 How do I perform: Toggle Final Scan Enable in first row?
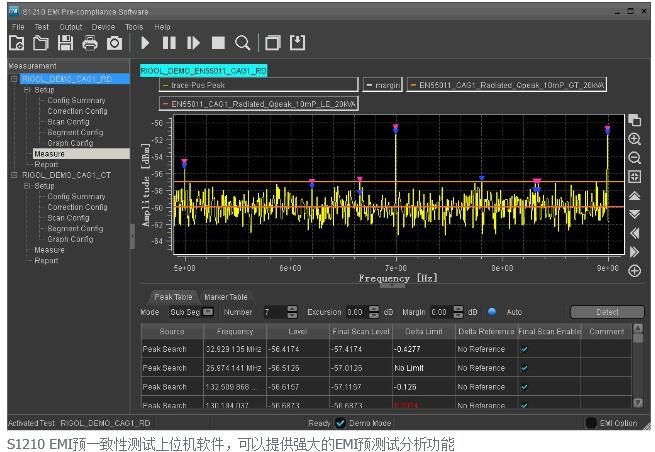[525, 349]
